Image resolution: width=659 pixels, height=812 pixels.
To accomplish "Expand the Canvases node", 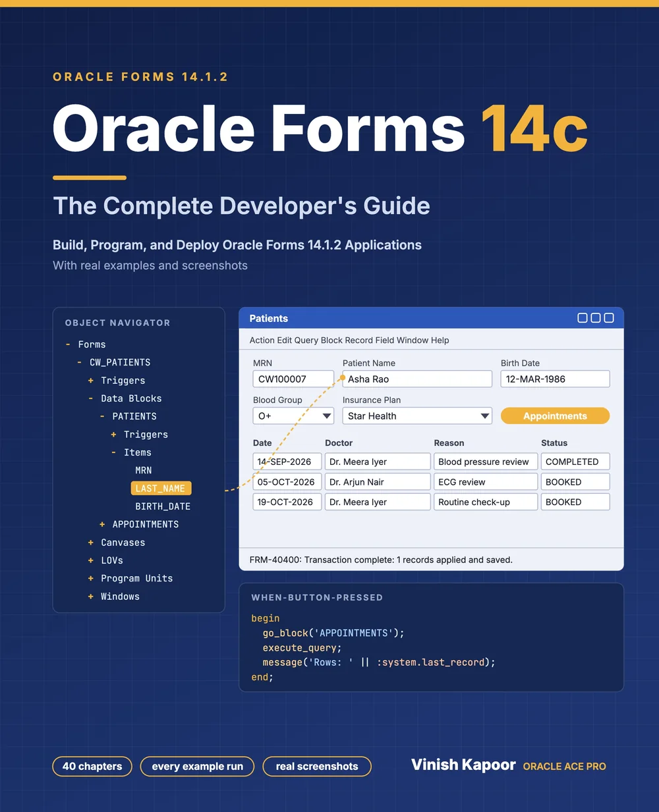I will (90, 543).
